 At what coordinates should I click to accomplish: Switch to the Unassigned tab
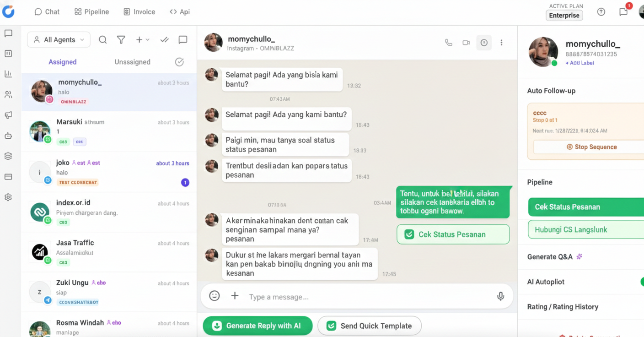(x=132, y=62)
